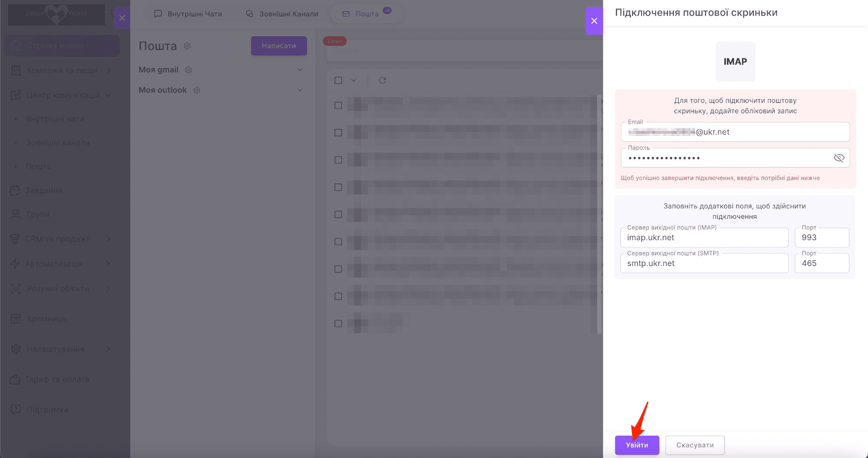
Task: Collapse Центр комунікацій chevron
Action: pyautogui.click(x=108, y=95)
